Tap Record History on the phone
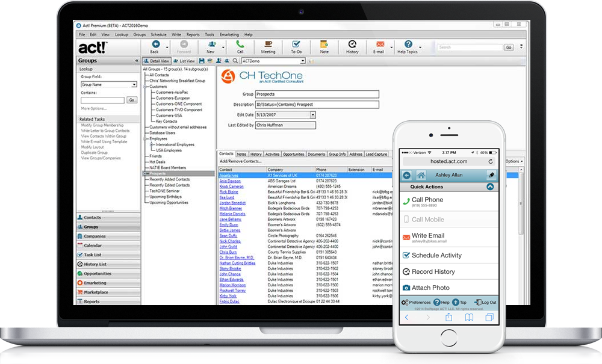Screen dimensions: 602x364 pos(449,271)
